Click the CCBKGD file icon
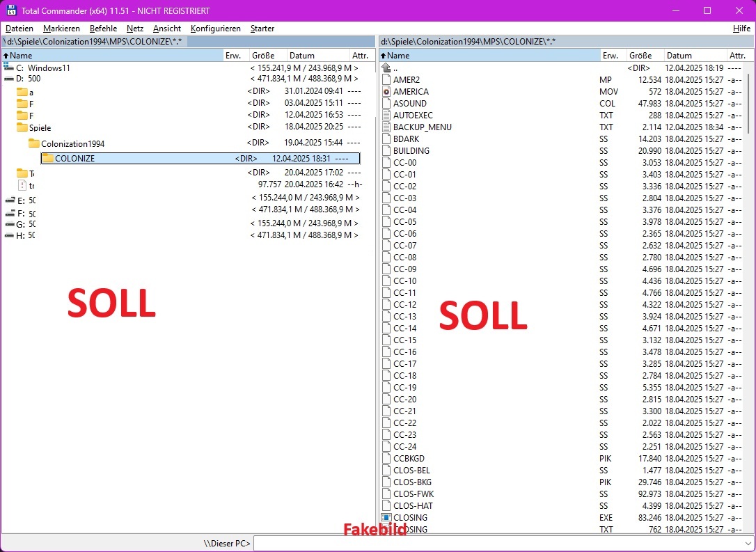 point(386,459)
